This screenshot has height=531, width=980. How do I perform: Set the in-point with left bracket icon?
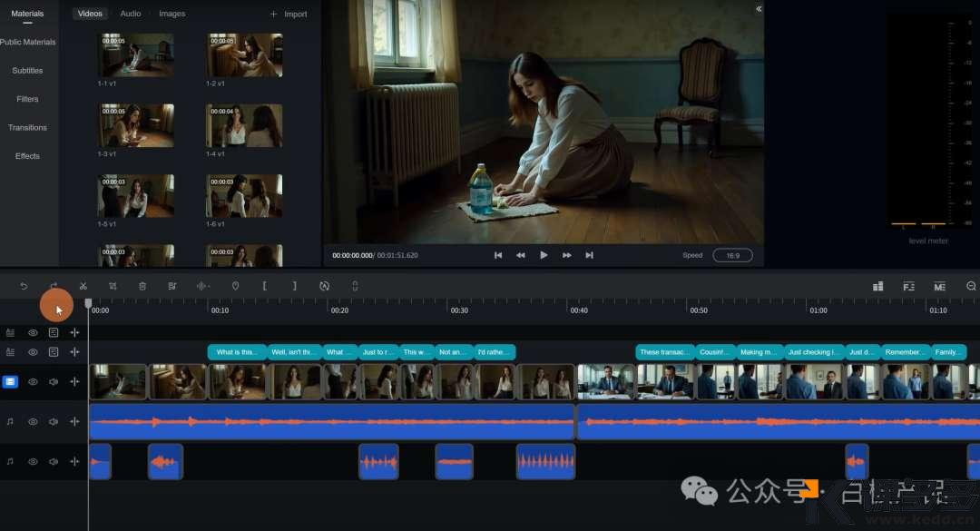265,286
